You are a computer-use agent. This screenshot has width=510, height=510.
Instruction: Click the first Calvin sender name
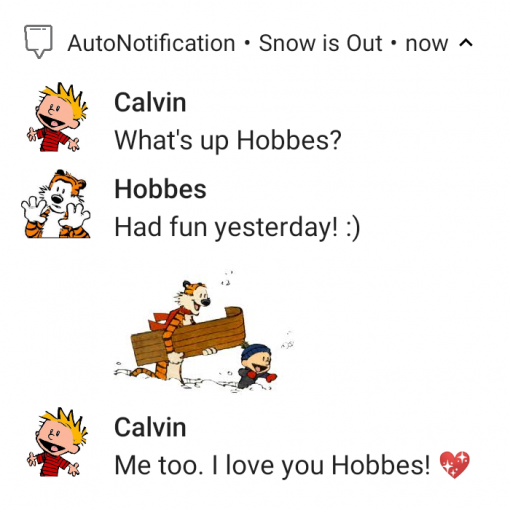[x=150, y=102]
